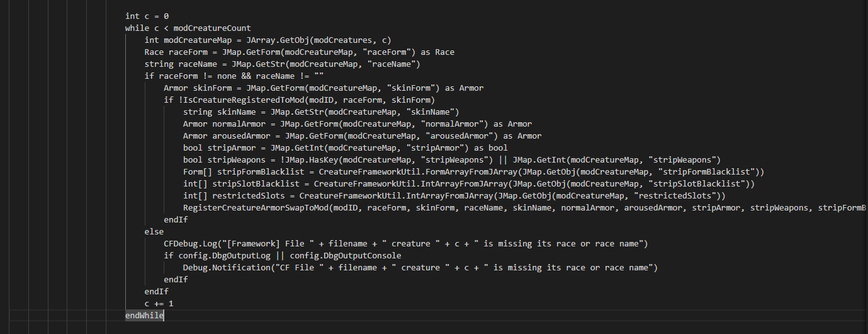Click the "Armor normalArmor" declaration line
The width and height of the screenshot is (868, 334).
(358, 124)
